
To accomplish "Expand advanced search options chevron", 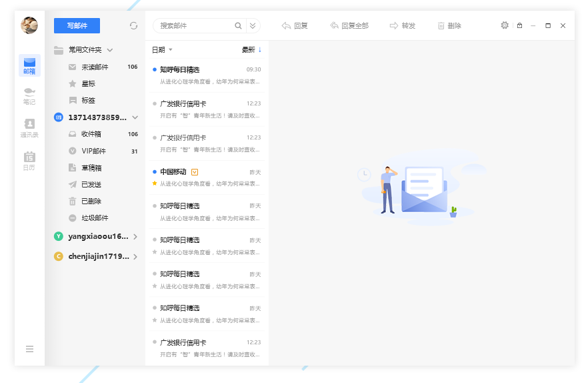I will (253, 25).
